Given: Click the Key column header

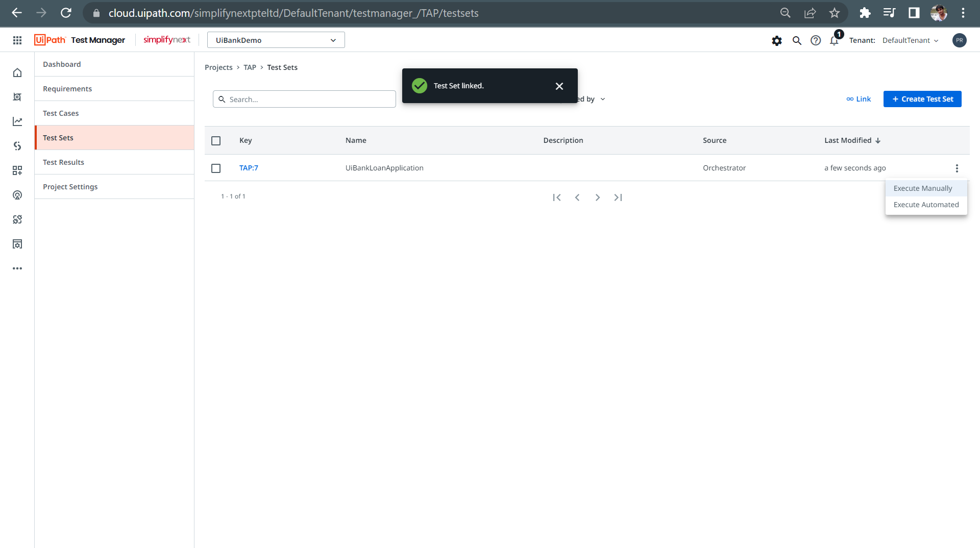Looking at the screenshot, I should pyautogui.click(x=246, y=140).
